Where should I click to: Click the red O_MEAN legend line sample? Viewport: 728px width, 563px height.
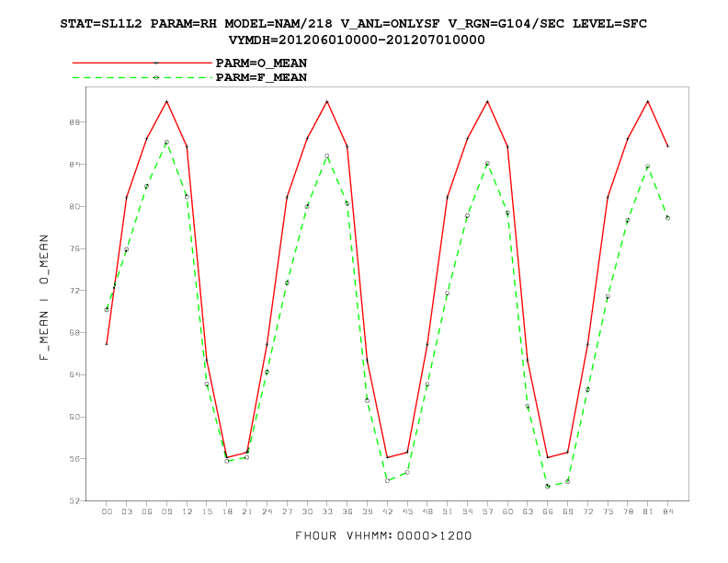point(142,63)
